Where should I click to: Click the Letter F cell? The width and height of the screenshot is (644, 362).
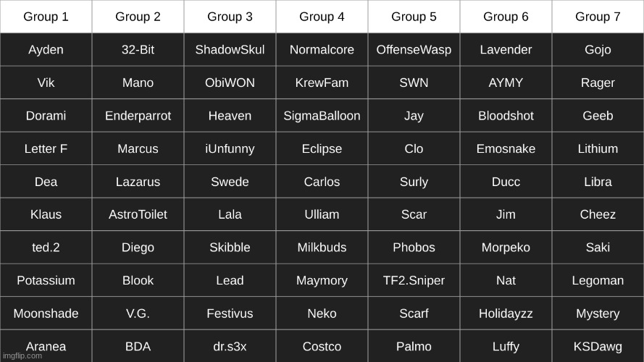click(46, 149)
